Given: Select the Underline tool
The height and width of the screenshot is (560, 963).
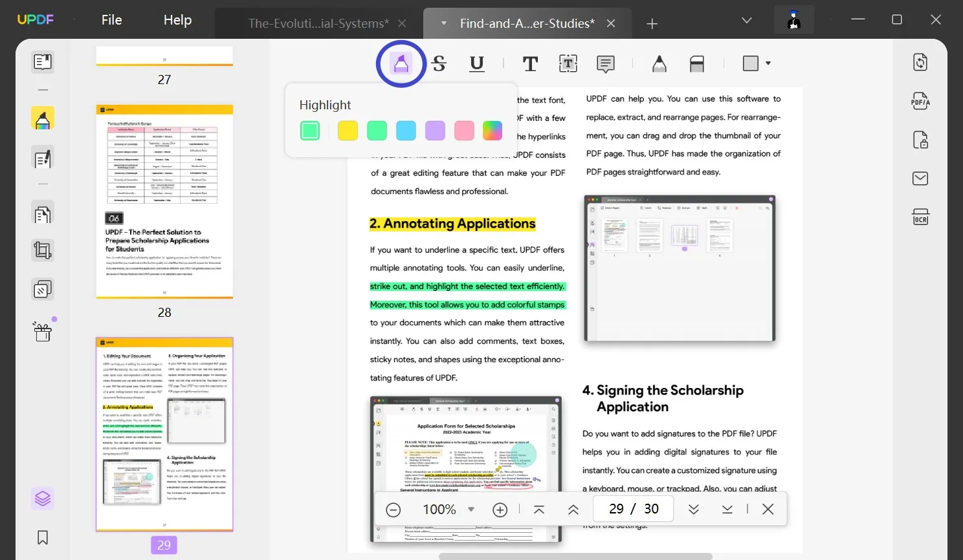Looking at the screenshot, I should (477, 63).
